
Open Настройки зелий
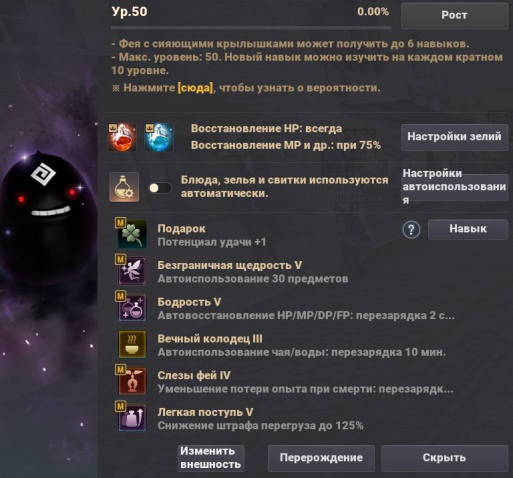click(x=454, y=137)
